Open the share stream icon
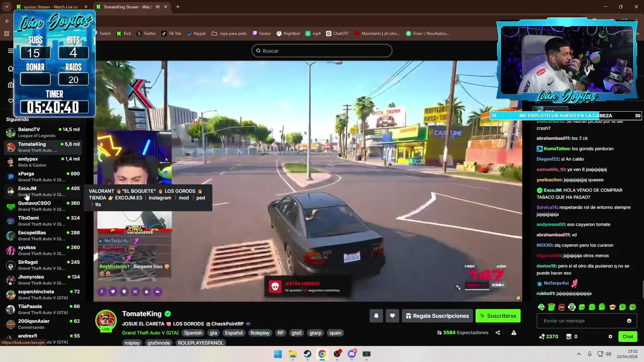The height and width of the screenshot is (362, 644). coord(498,332)
